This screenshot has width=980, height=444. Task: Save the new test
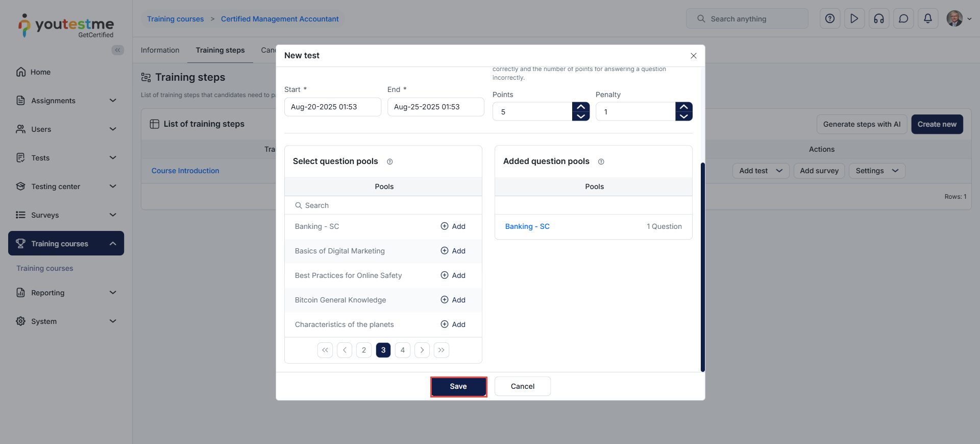coord(458,387)
